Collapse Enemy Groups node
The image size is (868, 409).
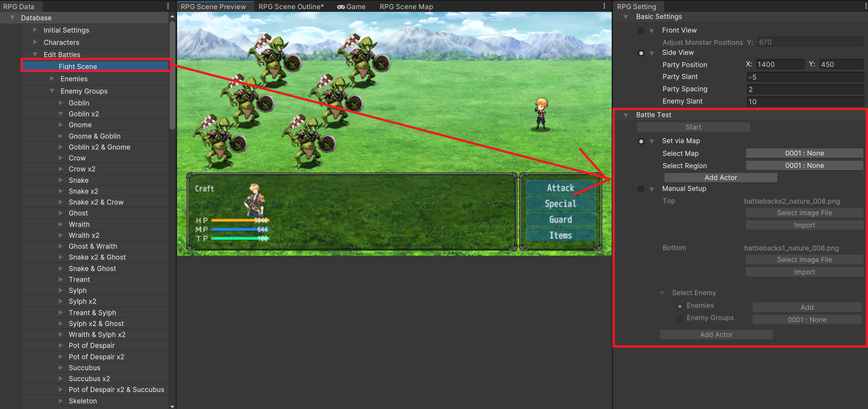coord(52,91)
